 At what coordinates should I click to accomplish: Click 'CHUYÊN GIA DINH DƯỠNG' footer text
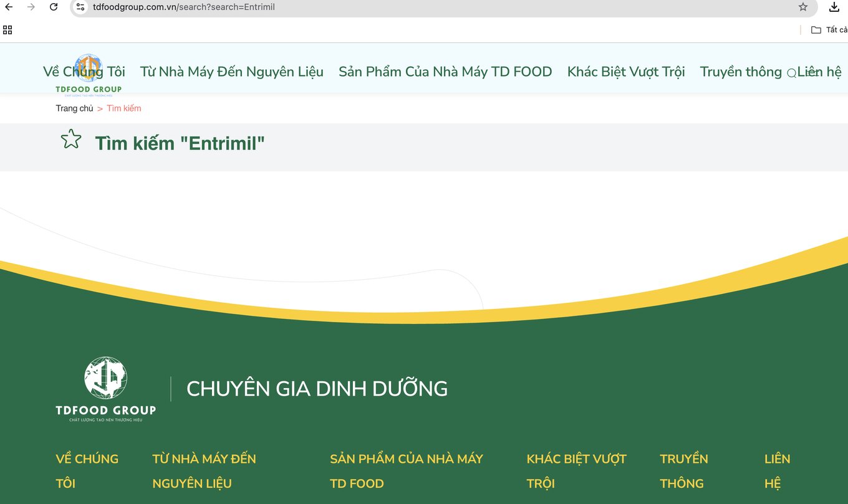tap(317, 389)
